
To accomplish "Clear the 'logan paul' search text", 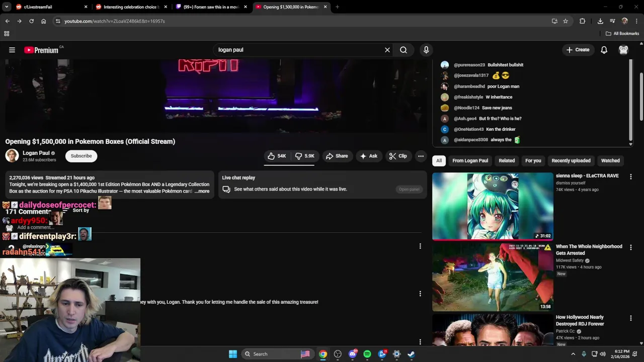I will click(387, 50).
